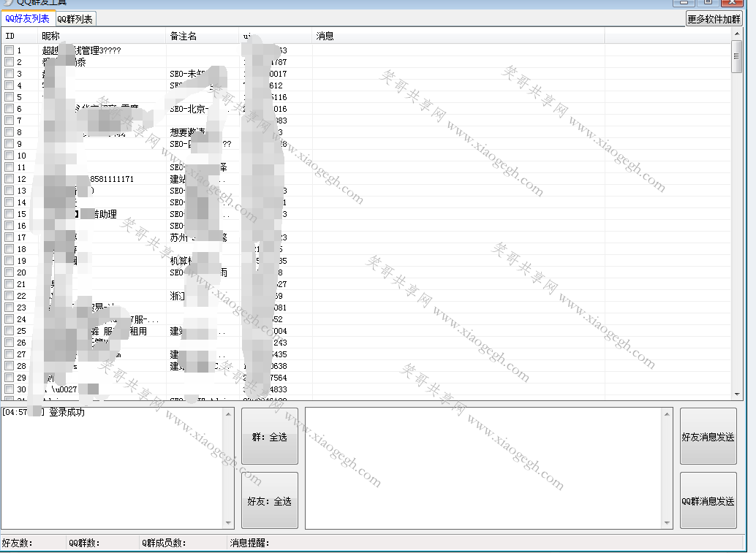756x553 pixels.
Task: Click the QQ群数 status bar label
Action: click(x=84, y=543)
